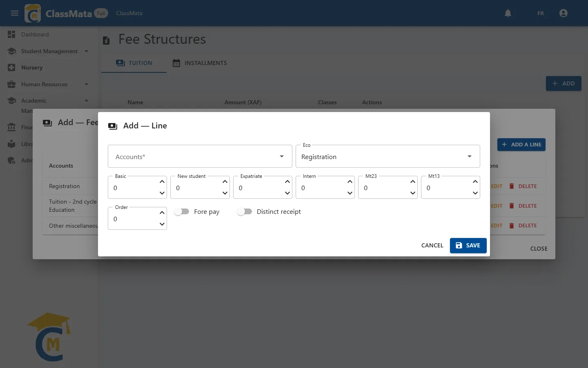Decrease the Intern value
Image resolution: width=588 pixels, height=368 pixels.
pos(350,193)
